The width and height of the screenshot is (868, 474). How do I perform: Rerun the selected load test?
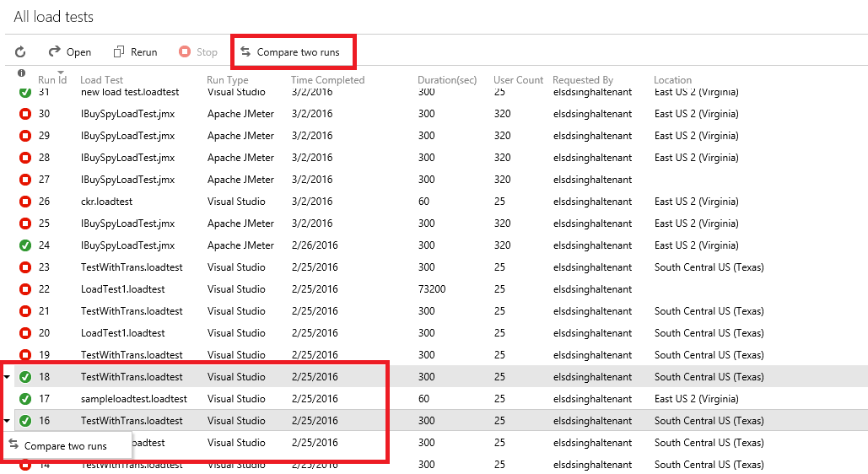[x=136, y=52]
